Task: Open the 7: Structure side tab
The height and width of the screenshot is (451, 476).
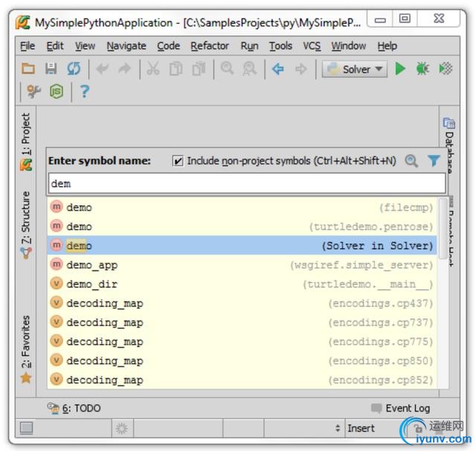Action: tap(26, 225)
